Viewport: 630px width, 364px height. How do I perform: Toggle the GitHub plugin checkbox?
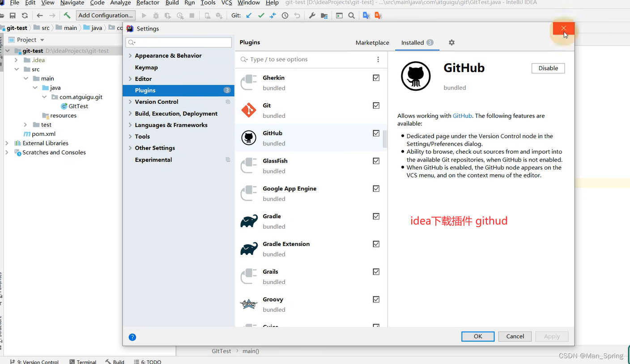point(376,133)
